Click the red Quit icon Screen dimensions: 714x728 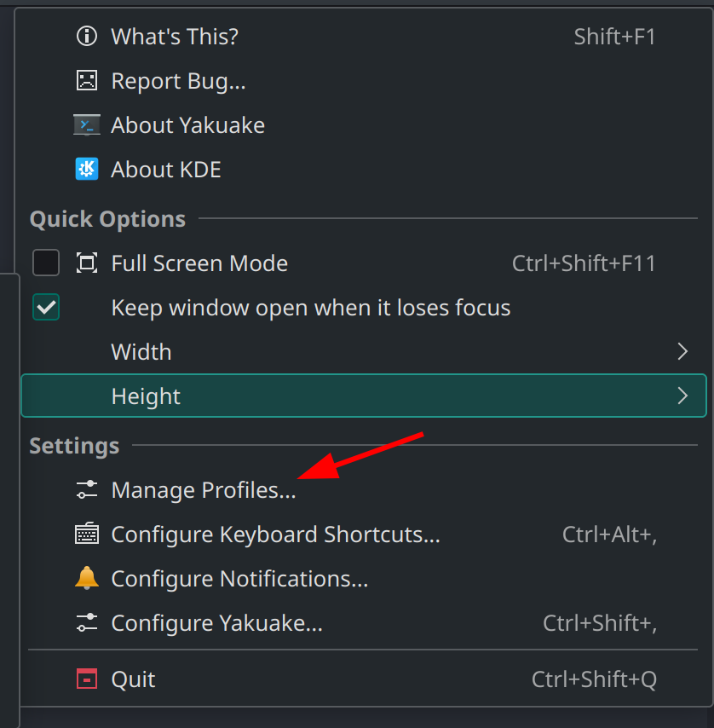[x=87, y=679]
